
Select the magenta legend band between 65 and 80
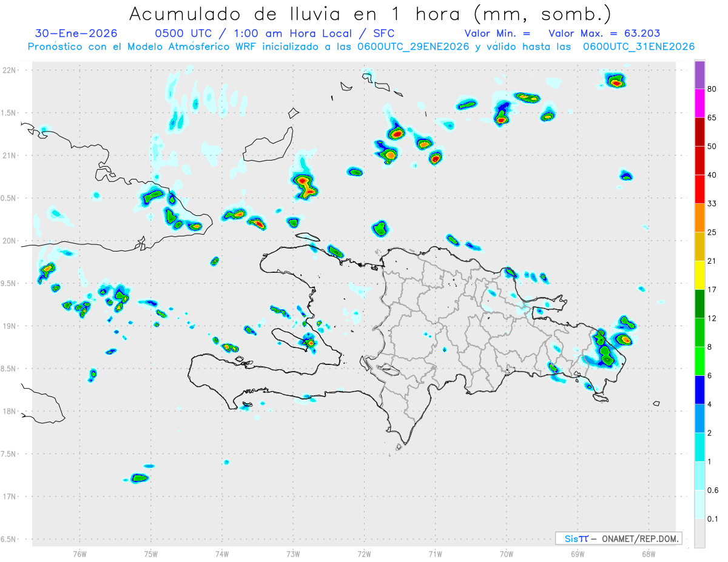pos(699,104)
